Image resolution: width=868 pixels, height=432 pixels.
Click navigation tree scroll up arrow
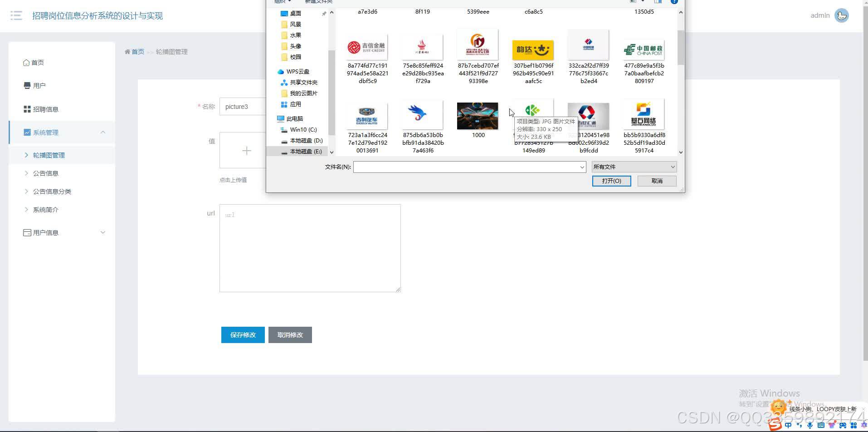[x=332, y=13]
